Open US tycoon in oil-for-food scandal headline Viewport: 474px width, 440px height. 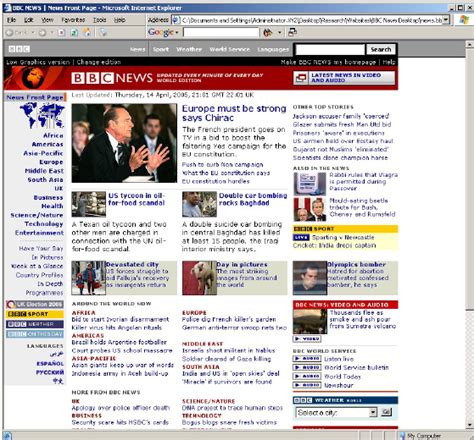click(x=136, y=199)
